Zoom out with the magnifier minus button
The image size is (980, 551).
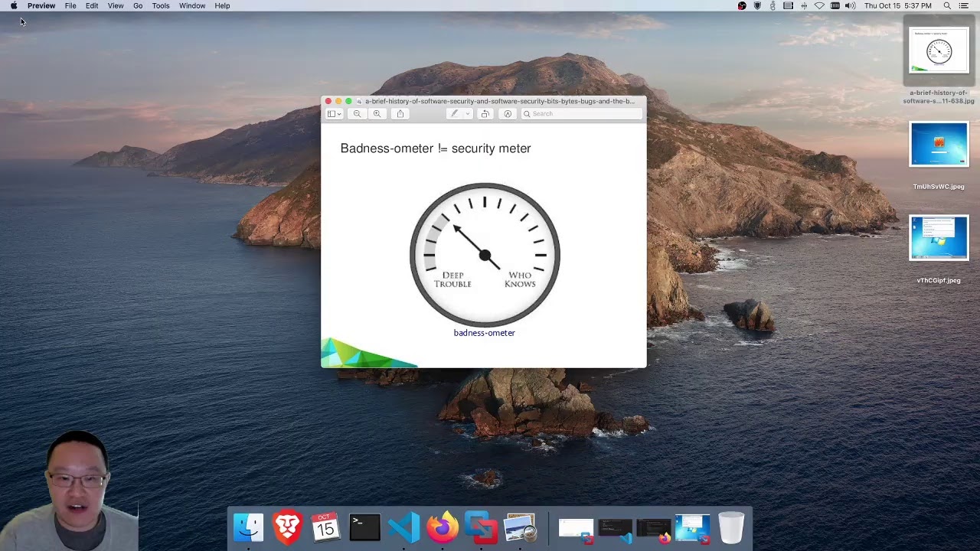(x=357, y=114)
